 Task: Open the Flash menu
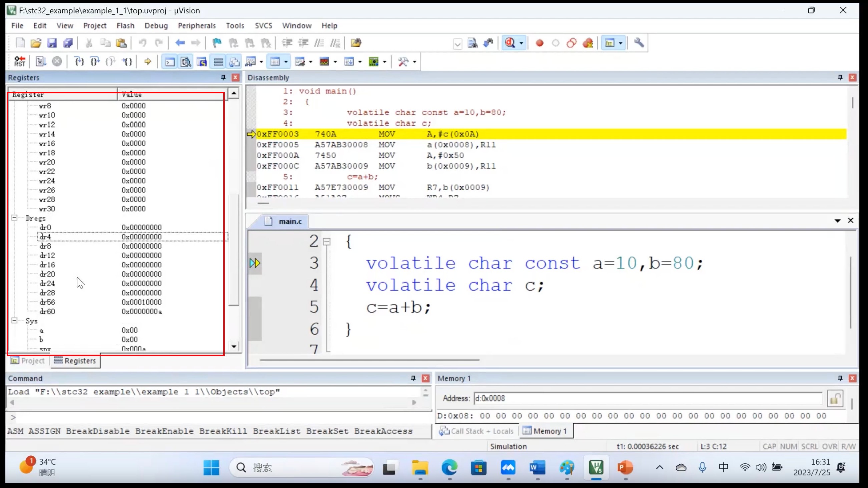125,26
